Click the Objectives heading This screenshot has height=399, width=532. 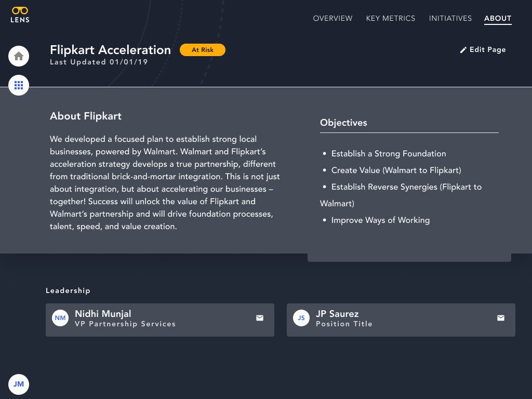click(x=343, y=123)
